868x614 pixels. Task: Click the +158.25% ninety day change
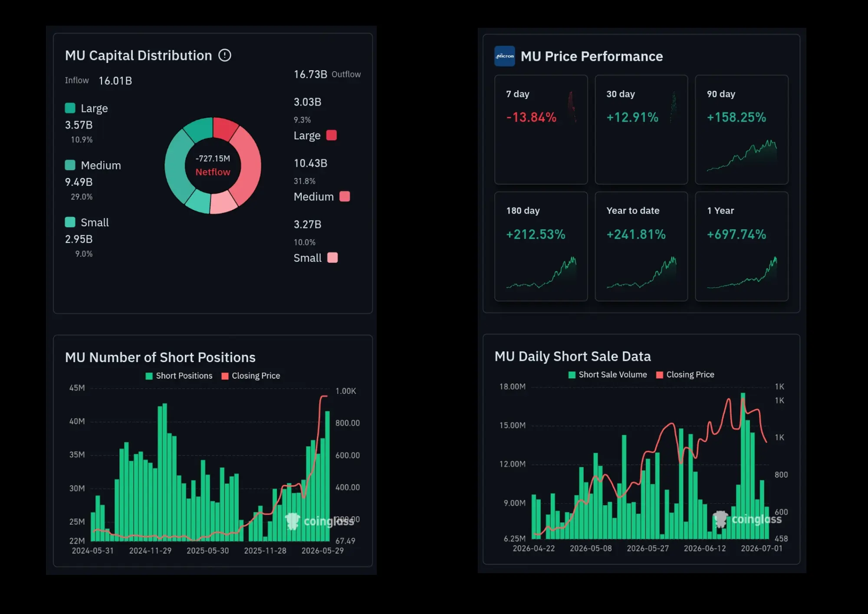pos(736,117)
